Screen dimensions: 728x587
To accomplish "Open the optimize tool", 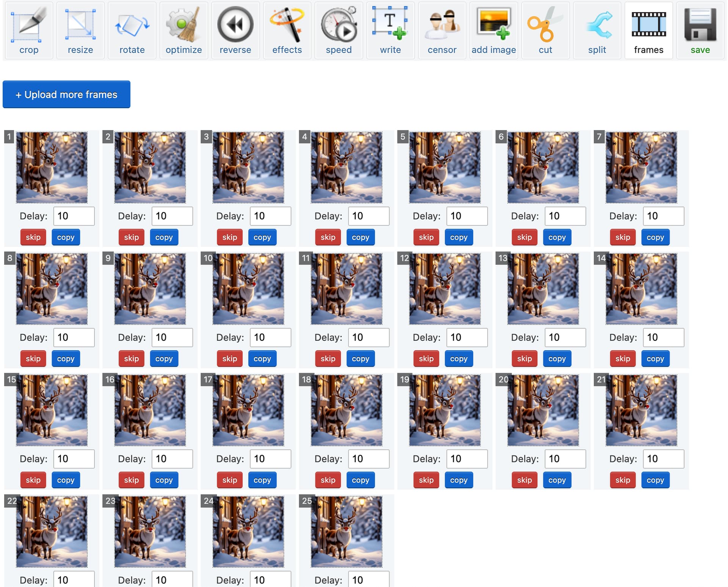I will 184,30.
